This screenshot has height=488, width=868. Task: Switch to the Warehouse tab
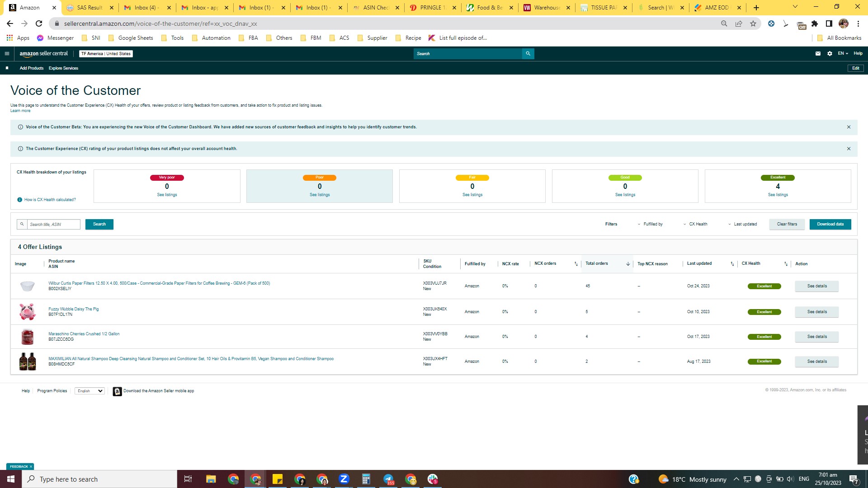point(547,8)
